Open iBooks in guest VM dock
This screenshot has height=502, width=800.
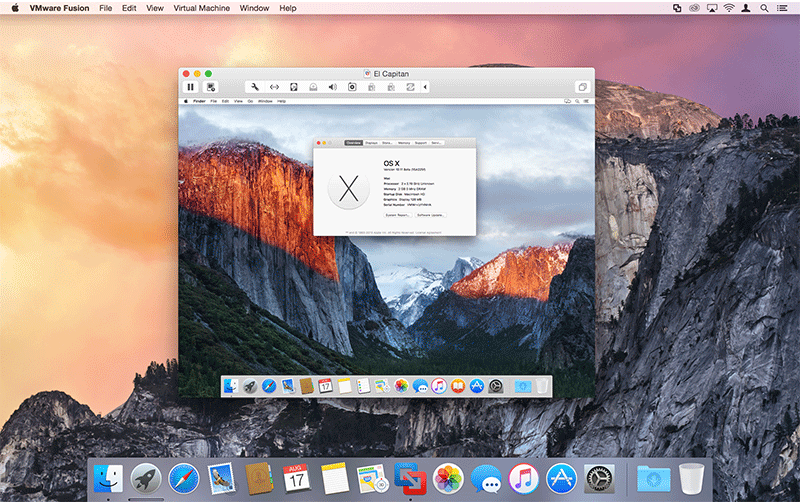click(x=458, y=386)
